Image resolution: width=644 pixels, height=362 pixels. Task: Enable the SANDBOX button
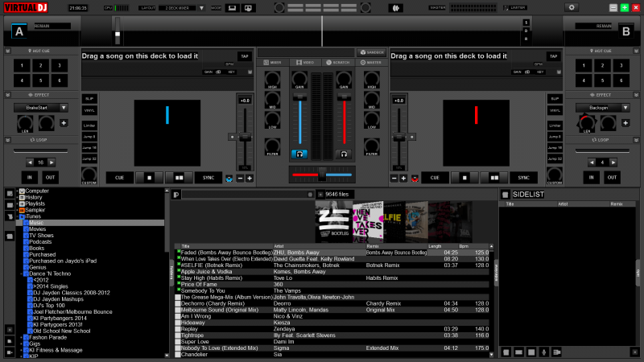(x=372, y=52)
